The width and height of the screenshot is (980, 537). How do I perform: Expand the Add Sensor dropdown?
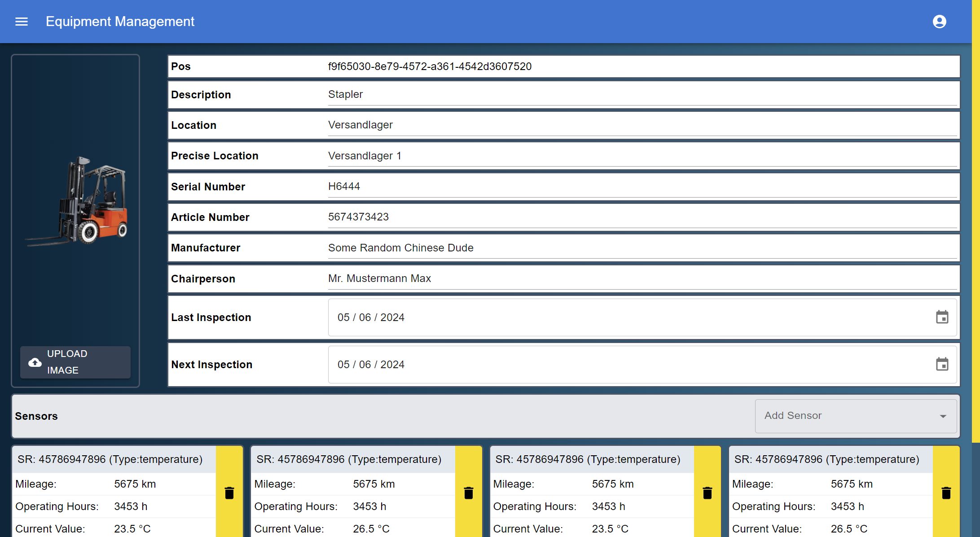[856, 416]
